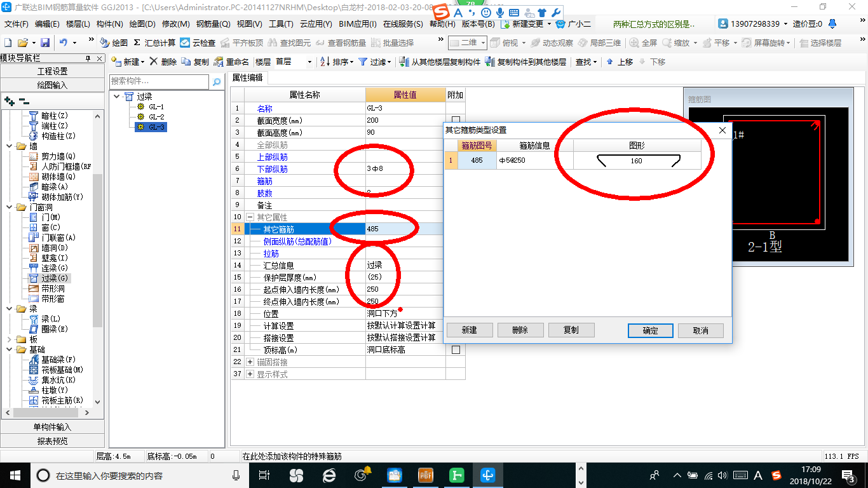Screen dimensions: 868x488
Task: Open Windows Start menu
Action: click(x=14, y=475)
